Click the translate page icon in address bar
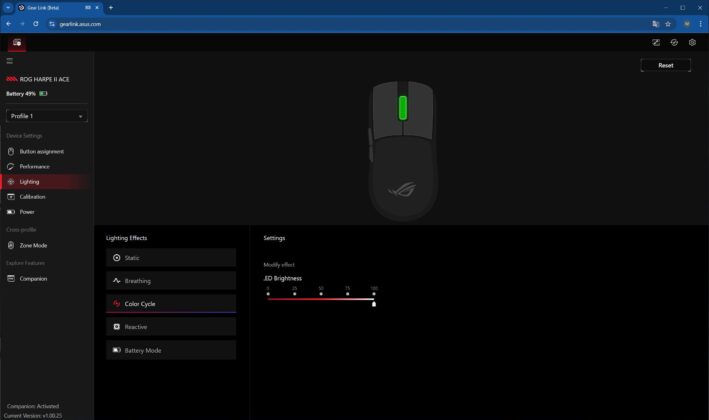This screenshot has height=420, width=709. coord(655,24)
